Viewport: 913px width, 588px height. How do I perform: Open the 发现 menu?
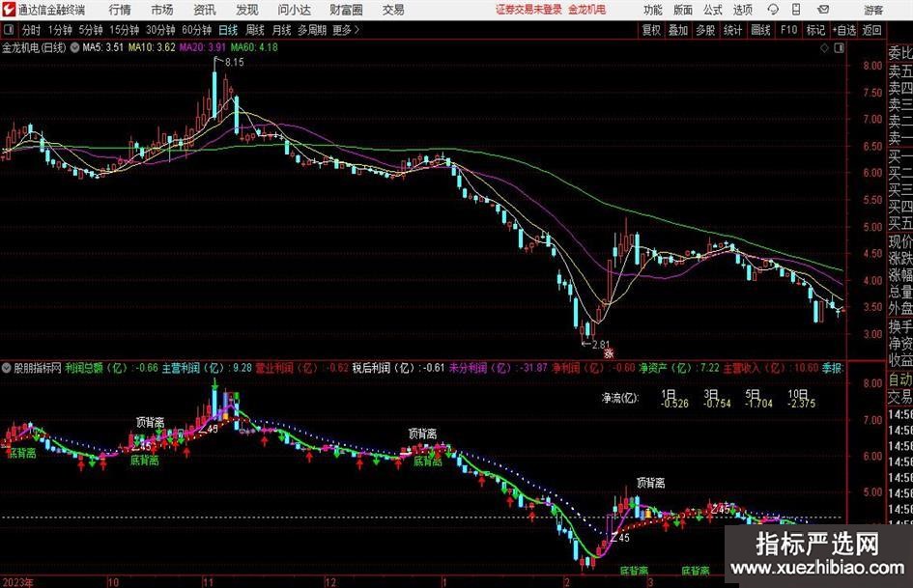[x=247, y=10]
